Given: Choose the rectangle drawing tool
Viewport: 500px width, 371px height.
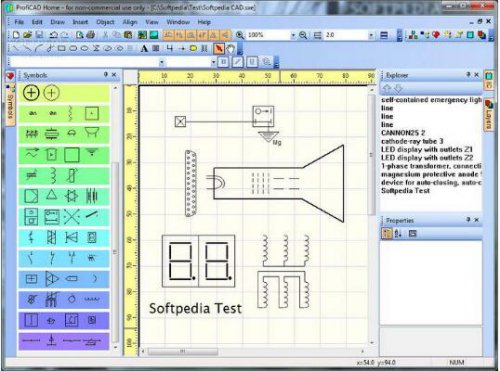Looking at the screenshot, I should pos(61,49).
